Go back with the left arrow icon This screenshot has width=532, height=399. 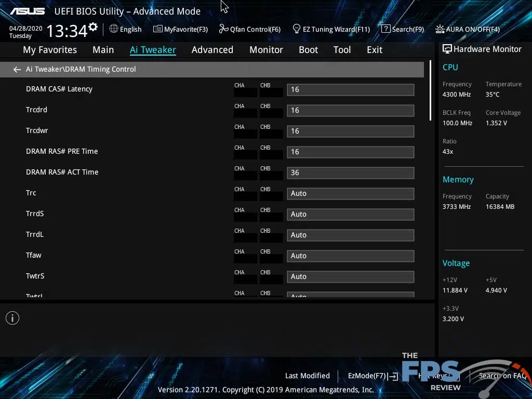(17, 70)
